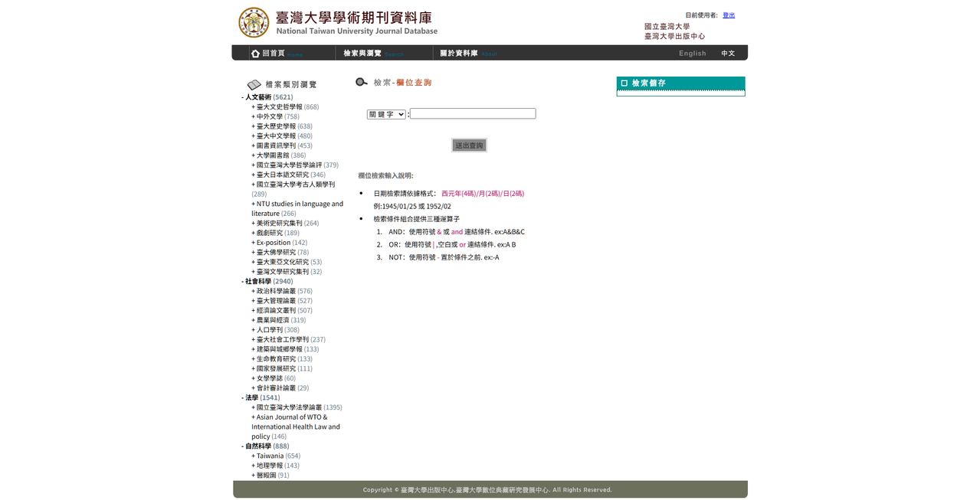Select 國家發展研究 (111) in the tree
Viewport: 980px width, 500px height.
click(282, 368)
